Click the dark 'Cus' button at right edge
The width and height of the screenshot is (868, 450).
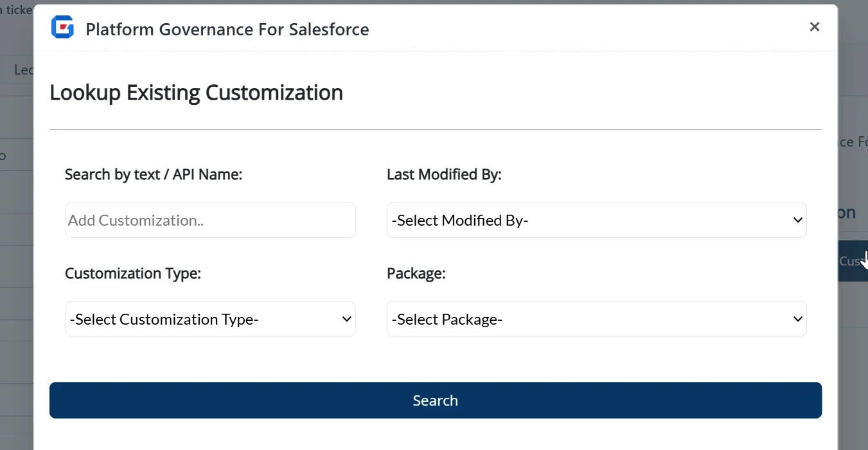tap(852, 261)
